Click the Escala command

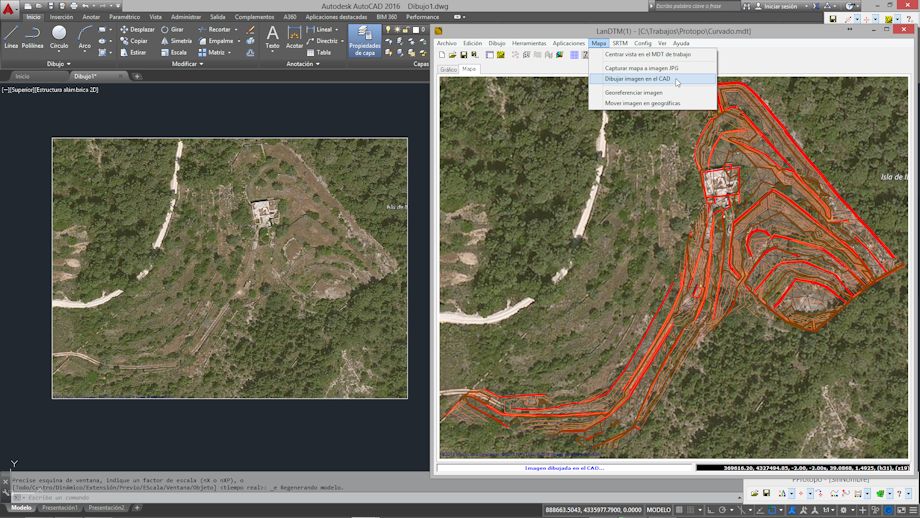174,52
